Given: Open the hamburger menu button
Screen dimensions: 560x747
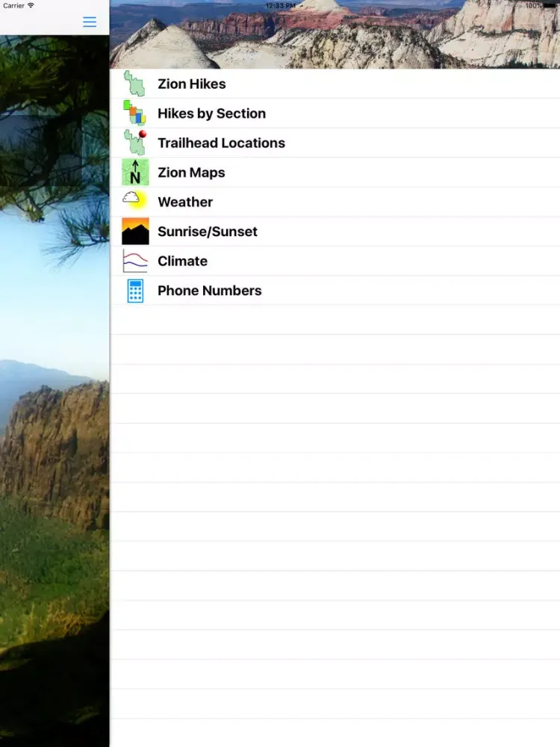Looking at the screenshot, I should point(90,22).
